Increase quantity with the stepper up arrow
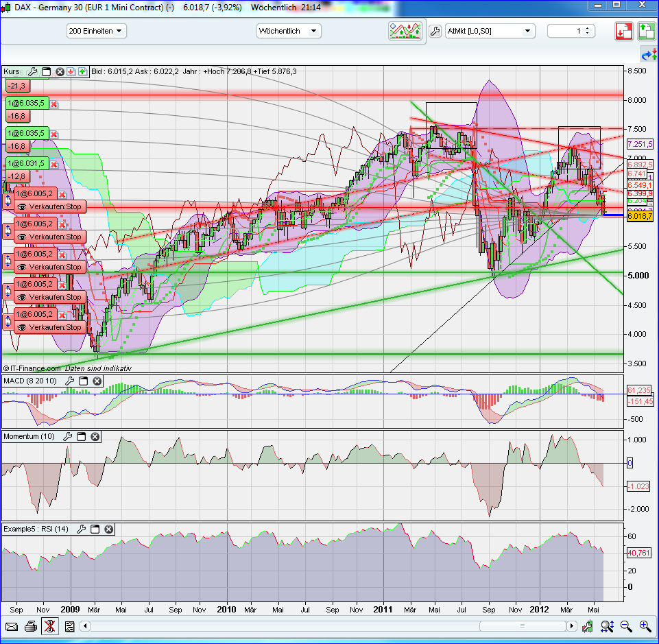Image resolution: width=659 pixels, height=644 pixels. (588, 28)
